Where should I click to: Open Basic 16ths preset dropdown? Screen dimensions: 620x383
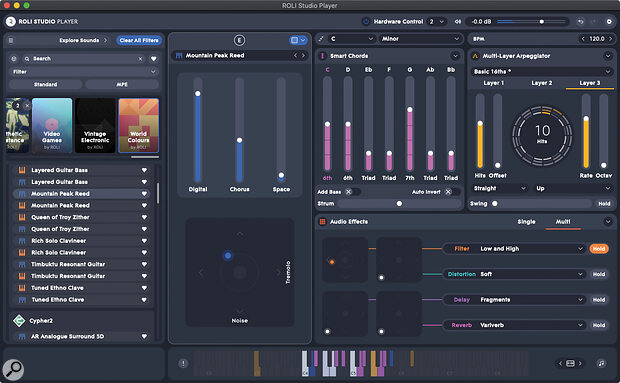pos(542,72)
